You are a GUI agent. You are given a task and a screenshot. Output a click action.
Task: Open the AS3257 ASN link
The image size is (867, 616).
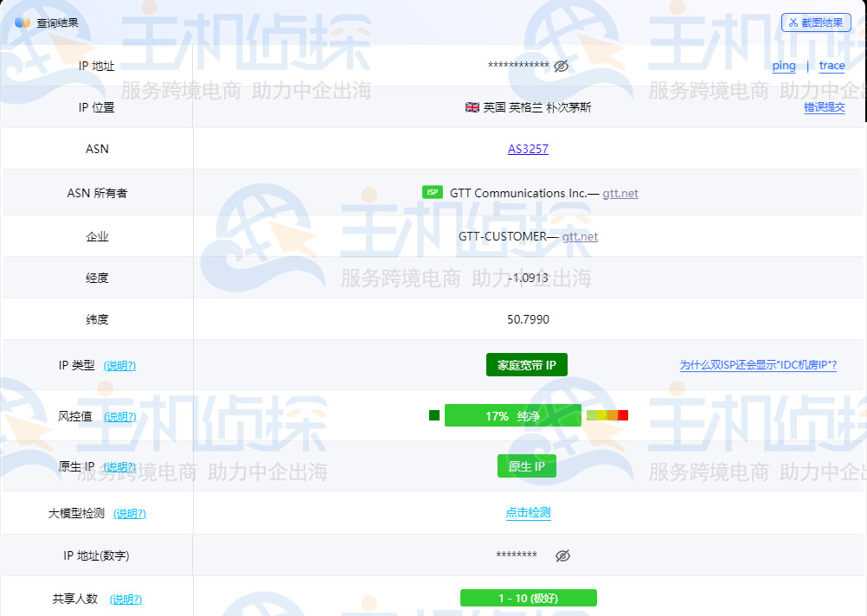tap(528, 149)
